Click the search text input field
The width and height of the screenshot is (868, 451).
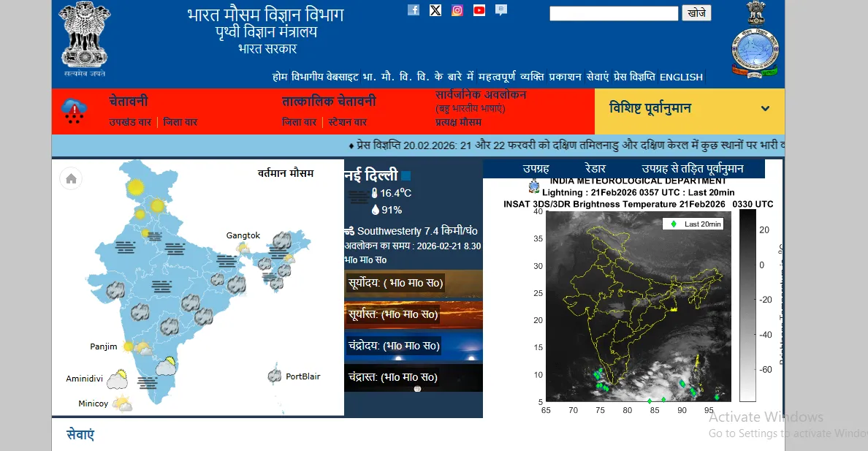click(614, 13)
